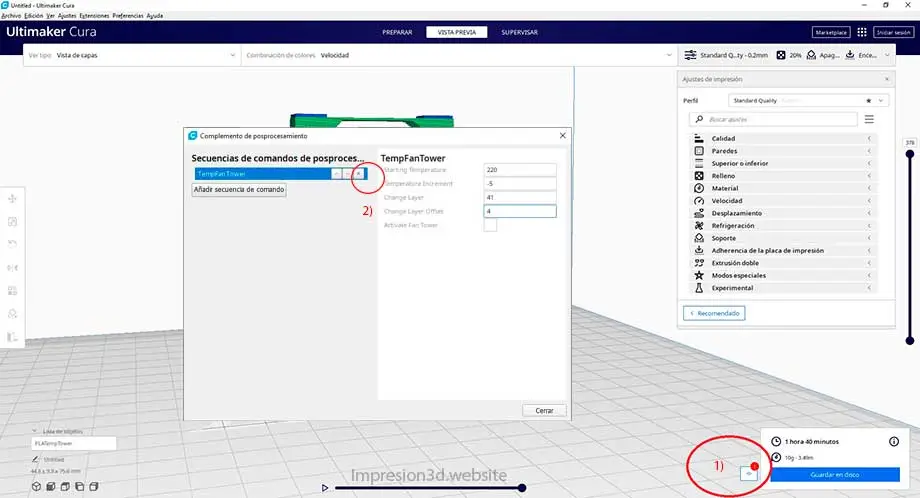
Task: Switch to the SUPERVISAR stage tab
Action: pos(519,32)
